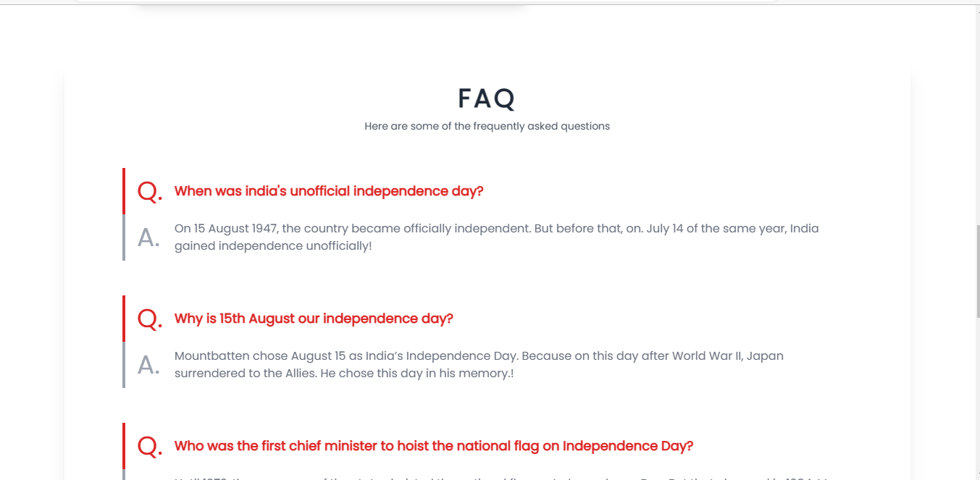Click the red vertical bar beside the first question

point(124,191)
